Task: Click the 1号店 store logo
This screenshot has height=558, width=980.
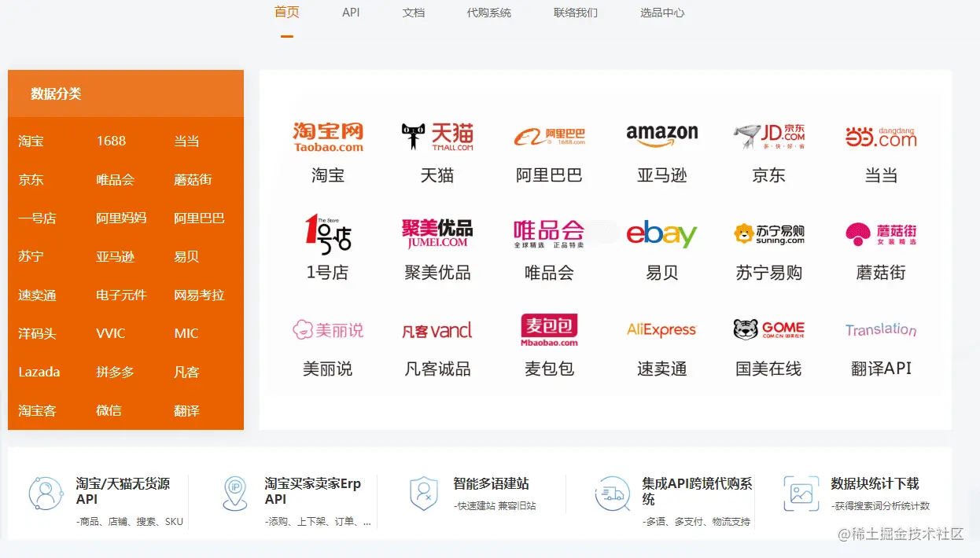Action: pos(328,233)
